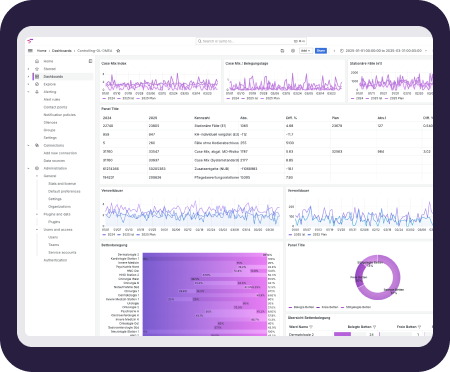Click the Übersicht Bettenbelegung panel title

tap(309, 318)
